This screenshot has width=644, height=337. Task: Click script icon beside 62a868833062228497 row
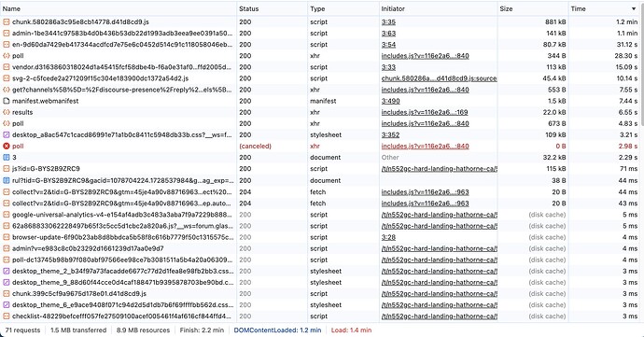7,226
